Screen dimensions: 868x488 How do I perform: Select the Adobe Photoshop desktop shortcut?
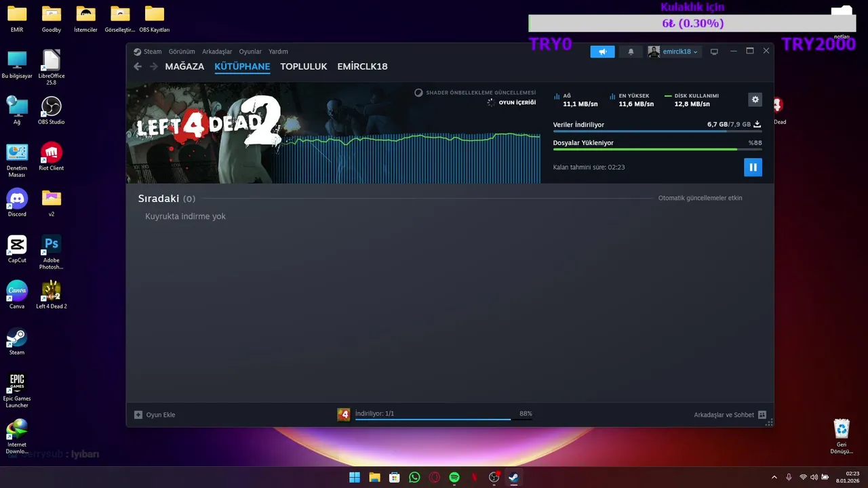coord(52,252)
